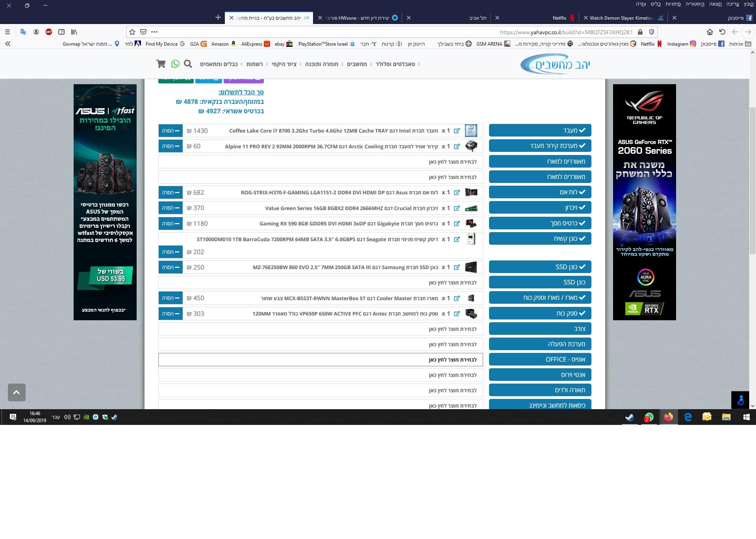Expand the מחשבים navigation menu
The height and width of the screenshot is (539, 756).
[357, 64]
